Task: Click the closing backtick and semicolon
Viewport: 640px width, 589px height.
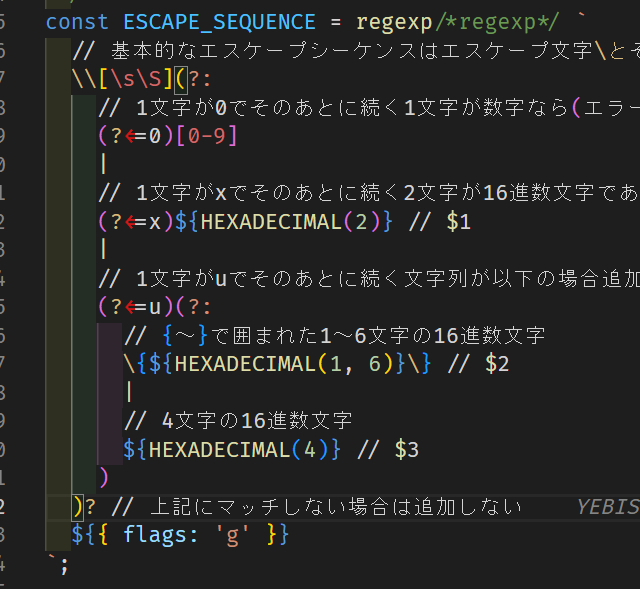Action: (x=58, y=564)
